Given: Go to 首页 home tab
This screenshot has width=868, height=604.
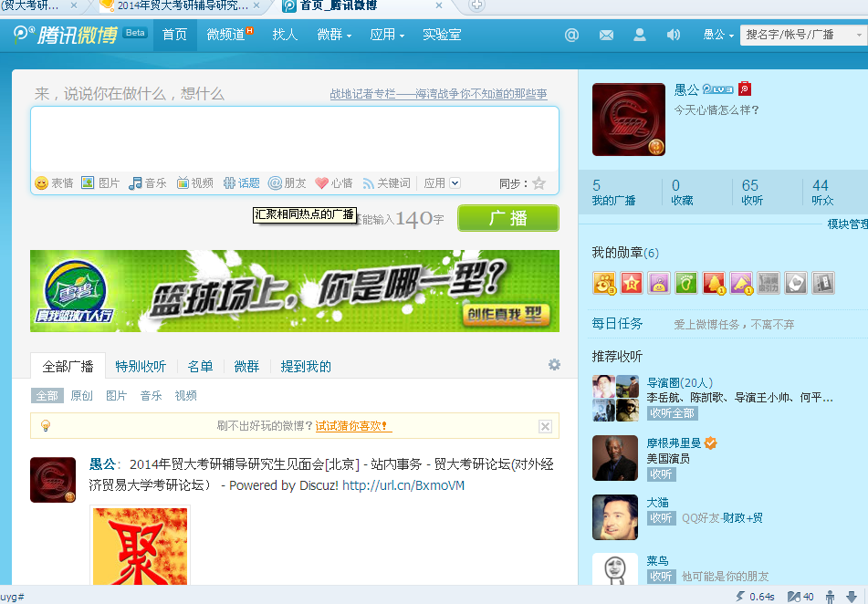Looking at the screenshot, I should 175,35.
